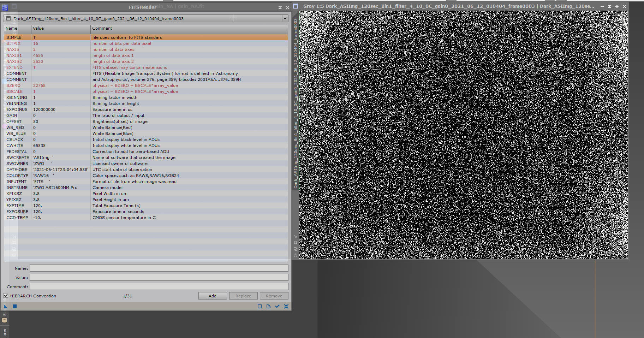
Task: Focus the Value input field
Action: 159,278
